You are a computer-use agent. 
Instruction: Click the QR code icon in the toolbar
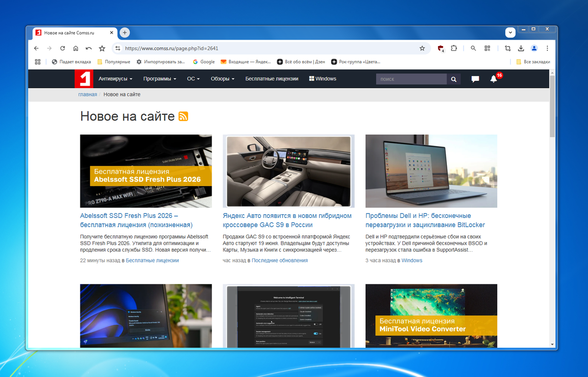(x=487, y=48)
